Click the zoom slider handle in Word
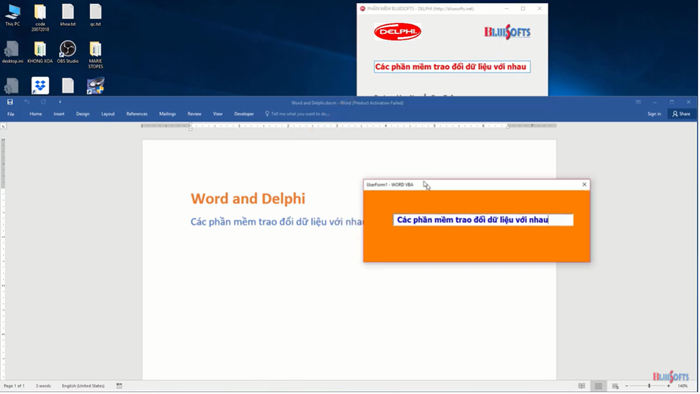The height and width of the screenshot is (394, 700). [650, 386]
